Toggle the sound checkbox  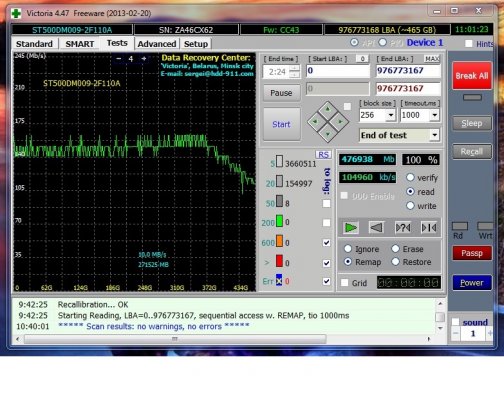pos(455,322)
